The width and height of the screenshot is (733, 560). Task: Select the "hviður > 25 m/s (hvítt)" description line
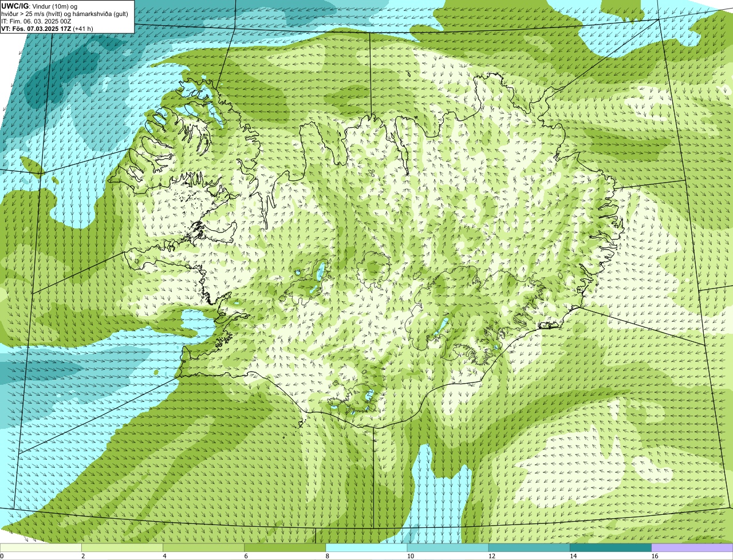tap(66, 14)
